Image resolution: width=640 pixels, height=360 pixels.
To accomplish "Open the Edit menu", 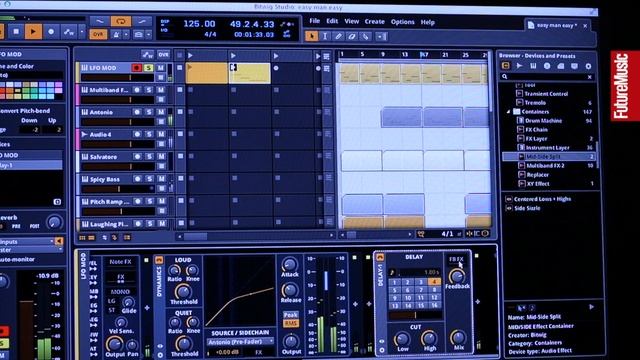I will tap(332, 21).
